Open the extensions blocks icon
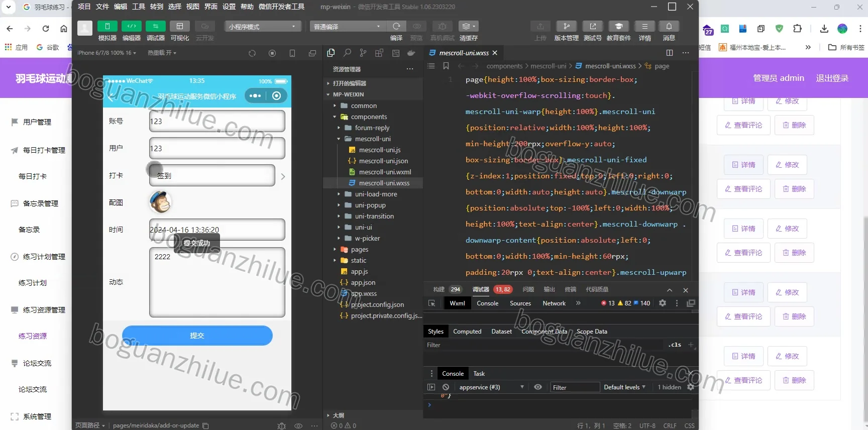The height and width of the screenshot is (430, 868). (379, 53)
